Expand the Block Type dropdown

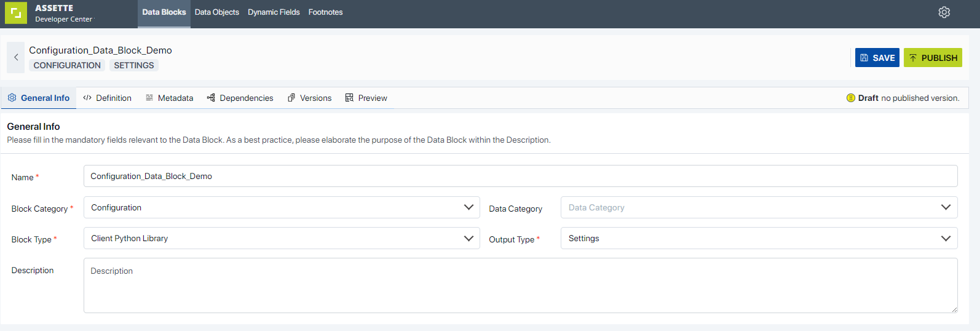(x=282, y=238)
